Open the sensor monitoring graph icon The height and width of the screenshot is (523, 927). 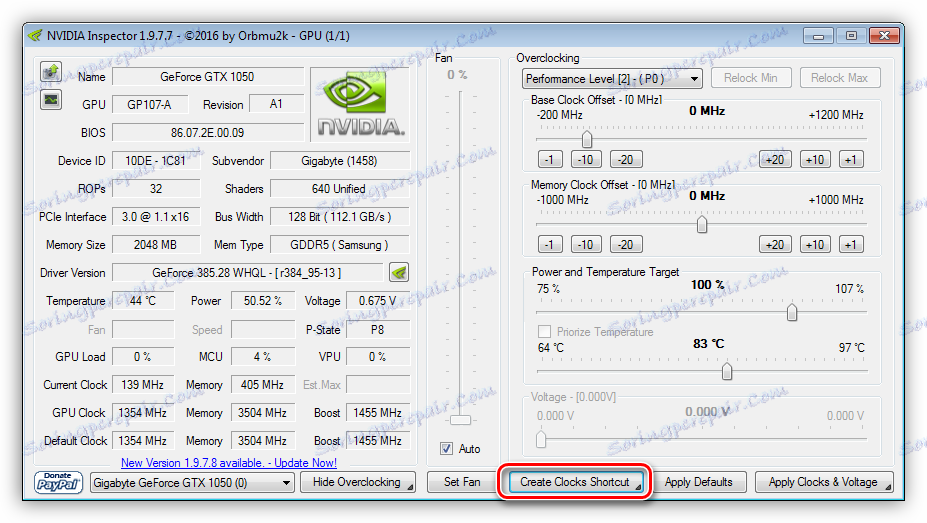pos(51,99)
